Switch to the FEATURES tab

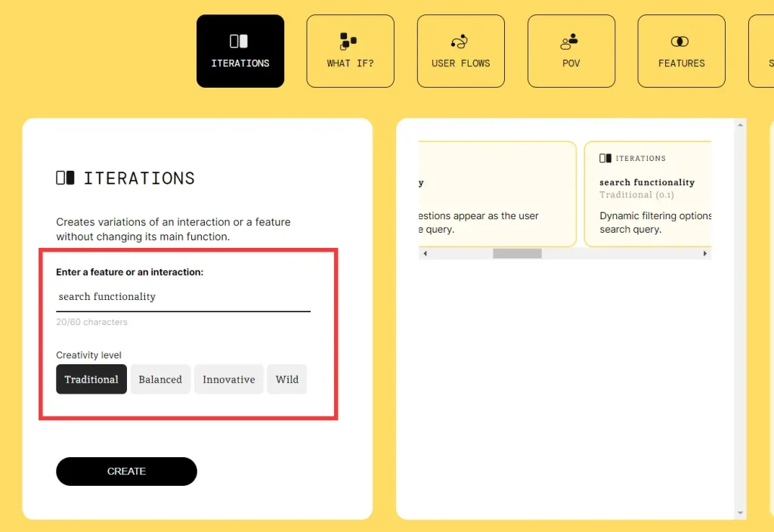click(681, 51)
